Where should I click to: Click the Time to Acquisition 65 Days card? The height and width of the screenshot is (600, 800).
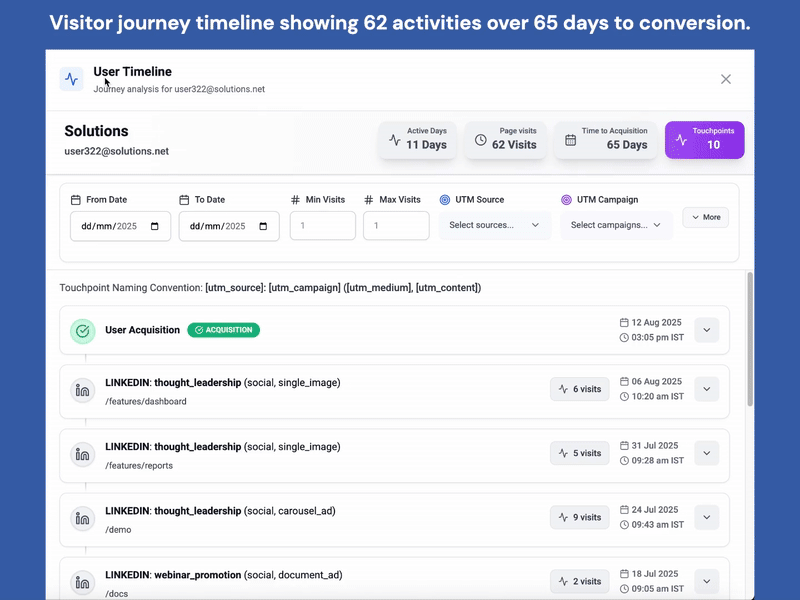tap(606, 140)
